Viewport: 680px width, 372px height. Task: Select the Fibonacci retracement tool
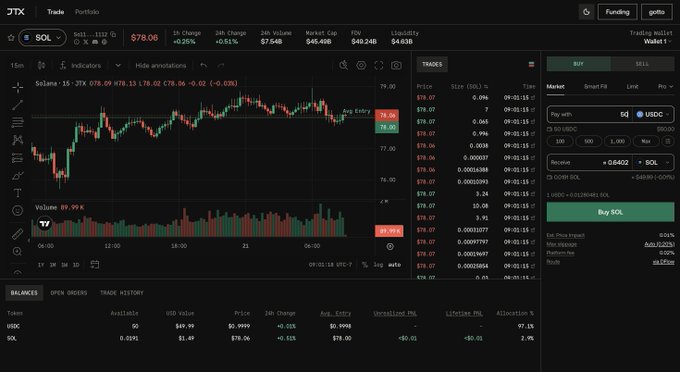pyautogui.click(x=17, y=123)
